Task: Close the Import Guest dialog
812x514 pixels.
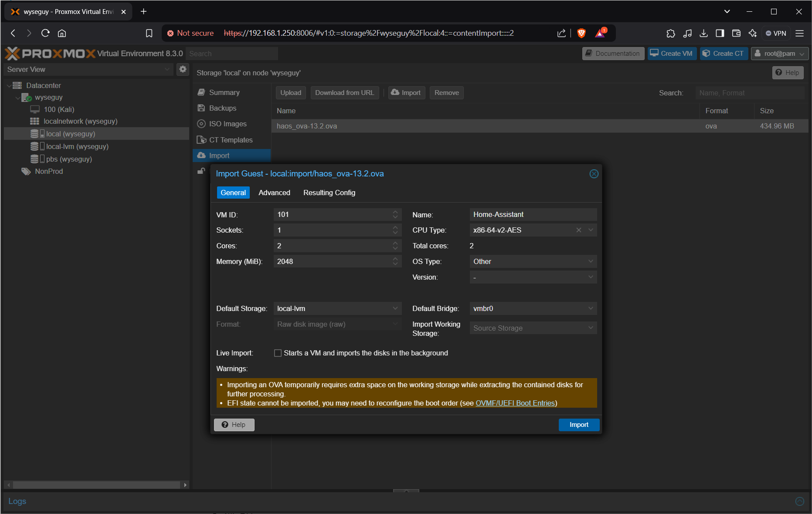Action: 594,174
